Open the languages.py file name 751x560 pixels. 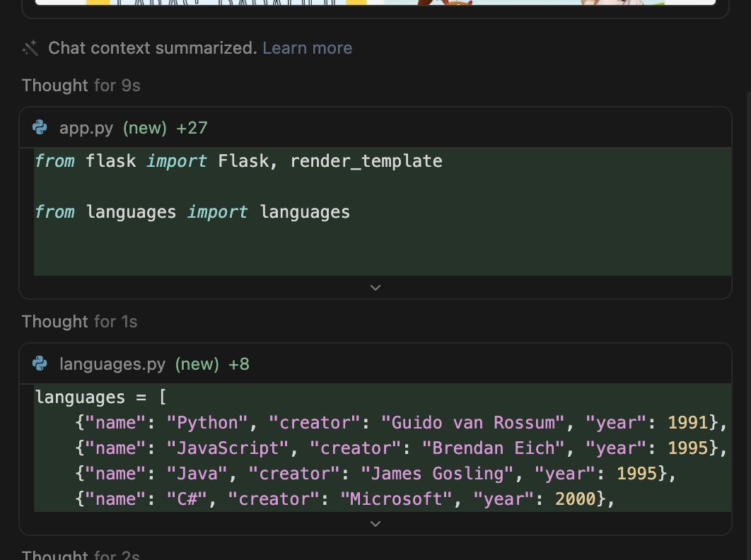(x=112, y=364)
